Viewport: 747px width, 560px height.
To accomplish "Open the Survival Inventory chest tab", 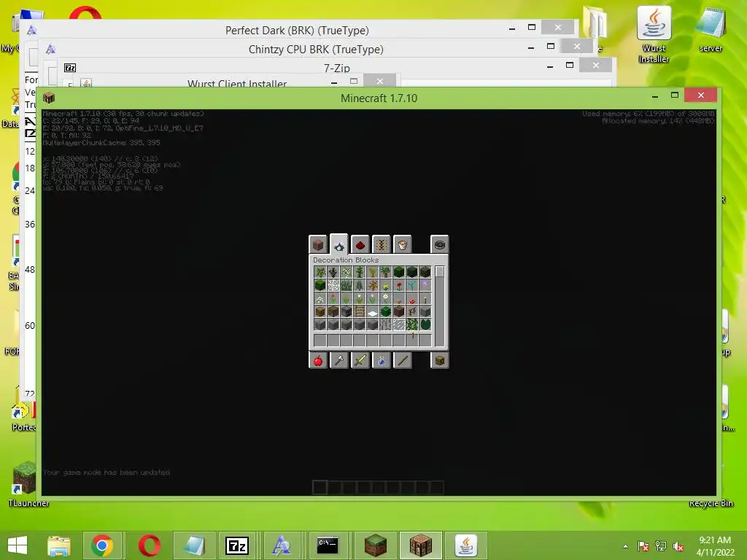I will [x=440, y=360].
